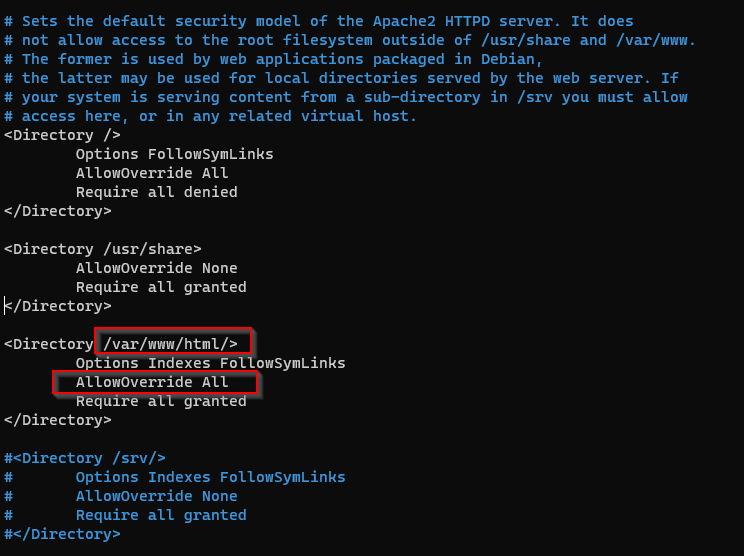Click the commented #</Directory> closing tag
The image size is (744, 556).
(x=62, y=534)
